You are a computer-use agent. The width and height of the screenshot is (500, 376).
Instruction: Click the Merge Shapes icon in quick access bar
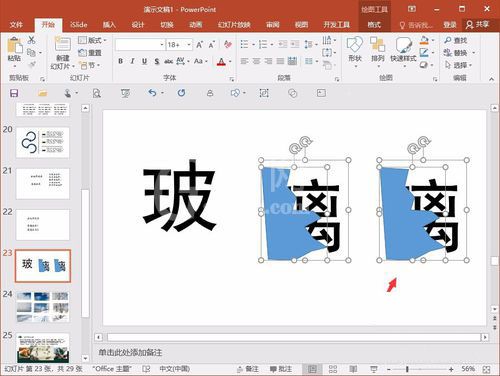[x=292, y=93]
